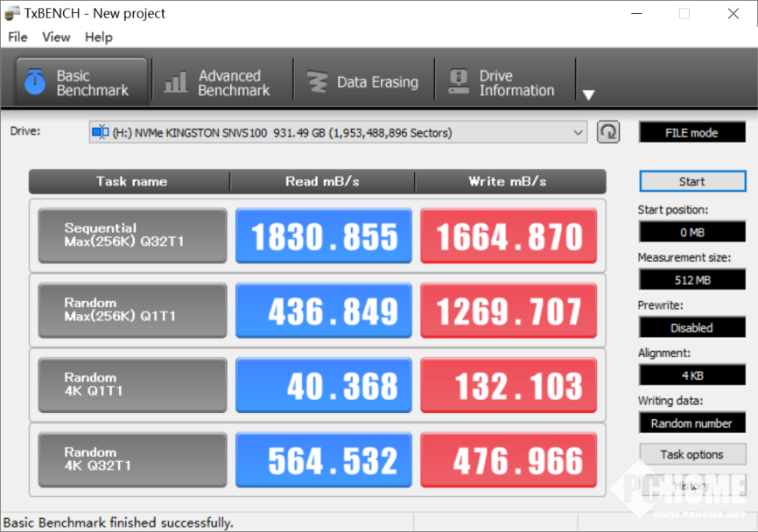Click the Sequential Max(256K) Q32T1 task button
Image resolution: width=758 pixels, height=532 pixels.
tap(132, 236)
